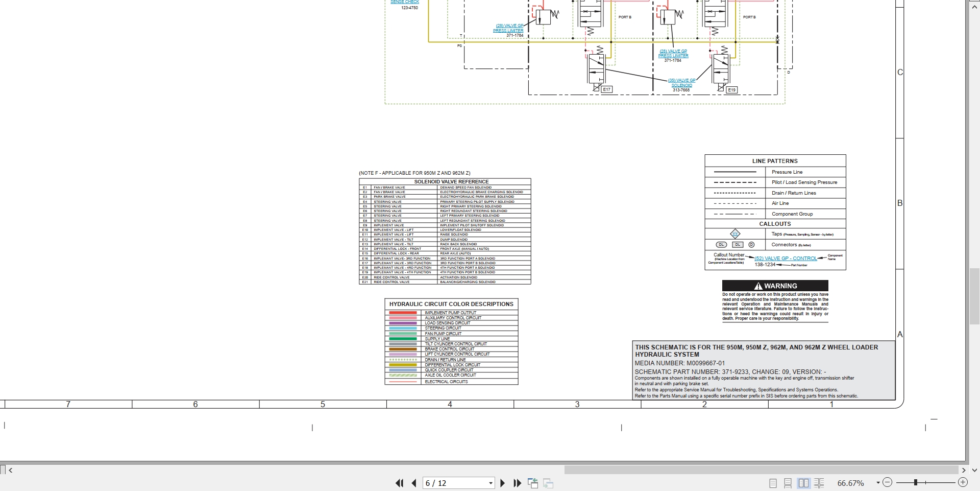Viewport: 980px width, 491px height.
Task: Click the horizontal scrollbar thumb
Action: click(x=761, y=470)
